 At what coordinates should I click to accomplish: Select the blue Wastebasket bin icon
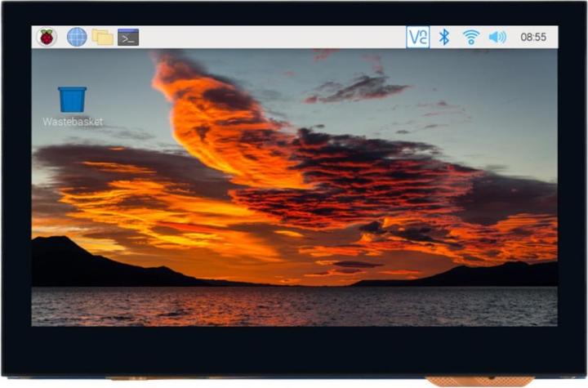(73, 100)
